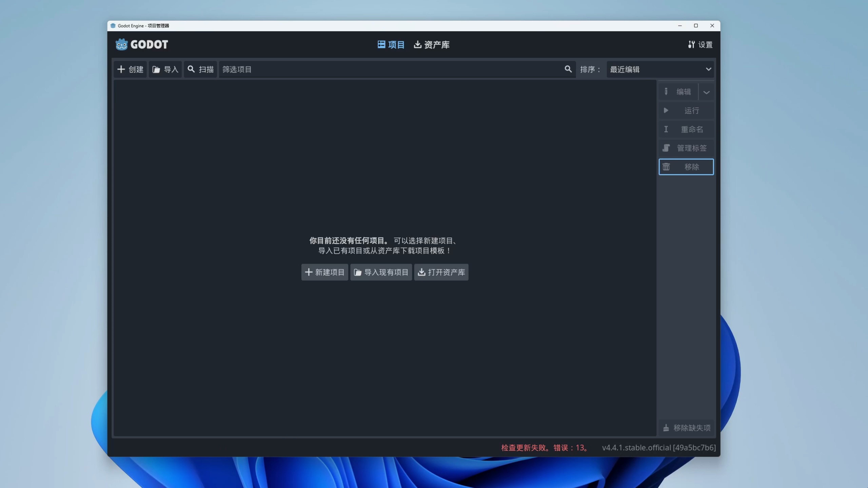Switch to the 资产库 tab
The height and width of the screenshot is (488, 868).
pos(431,44)
